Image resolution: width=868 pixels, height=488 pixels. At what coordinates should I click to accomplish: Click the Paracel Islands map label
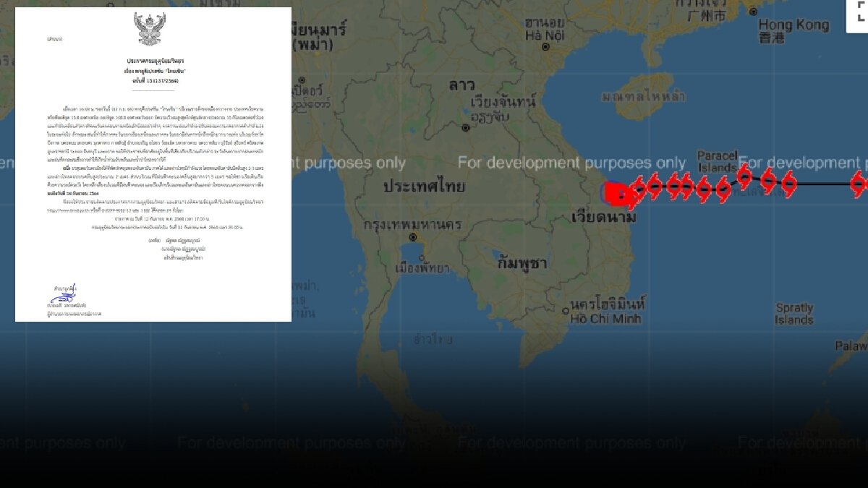point(718,162)
